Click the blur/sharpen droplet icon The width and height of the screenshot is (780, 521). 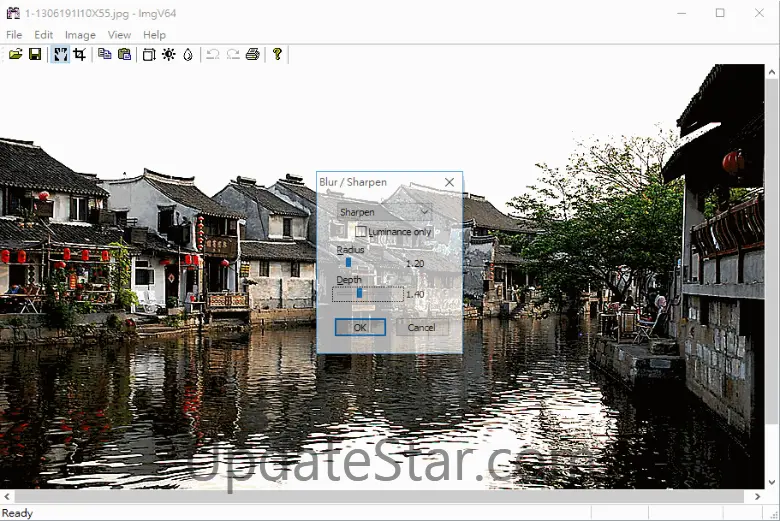[188, 54]
